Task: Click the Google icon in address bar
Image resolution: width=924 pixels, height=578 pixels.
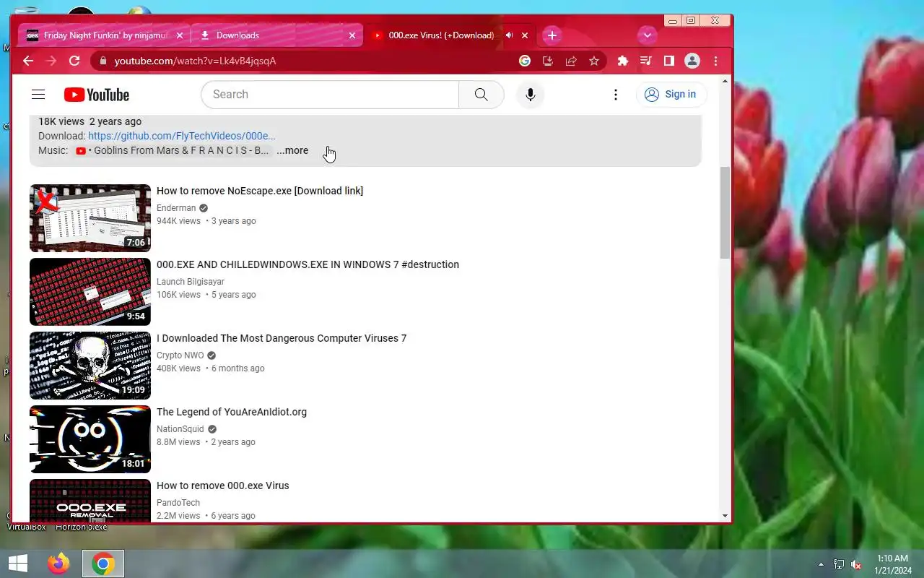Action: (525, 61)
